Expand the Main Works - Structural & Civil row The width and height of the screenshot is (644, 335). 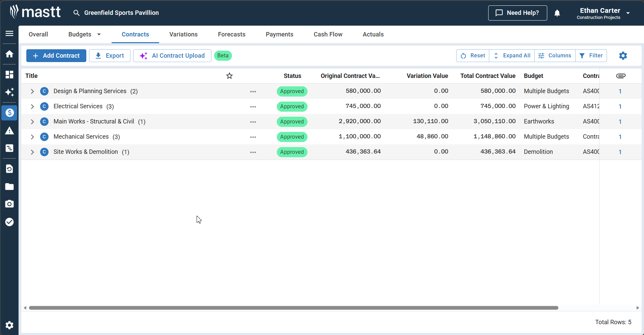click(x=32, y=122)
